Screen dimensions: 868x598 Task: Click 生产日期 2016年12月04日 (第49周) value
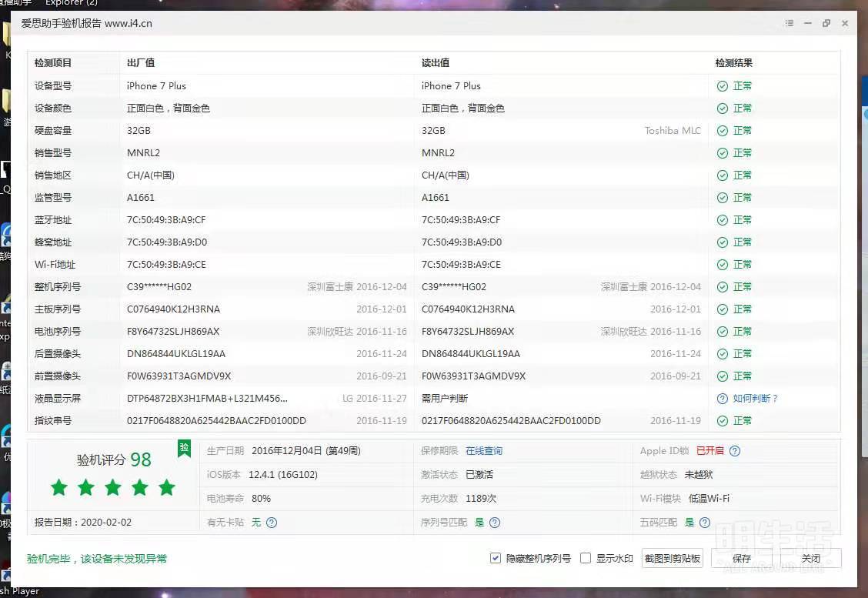click(306, 451)
